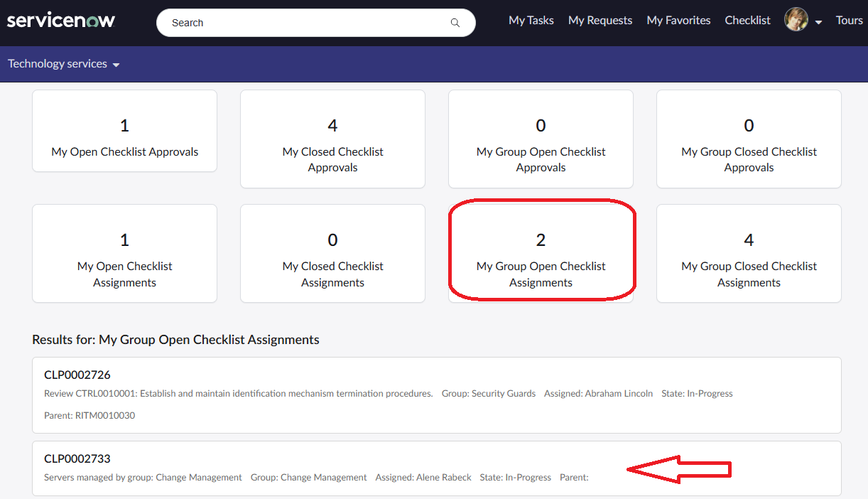The height and width of the screenshot is (499, 868).
Task: Open checklist record CLP0002733
Action: tap(78, 458)
